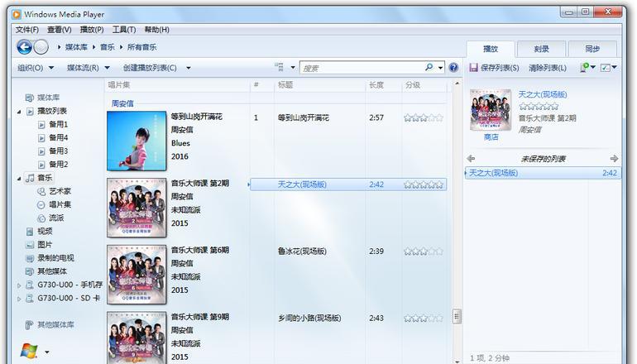Click the library list vertical scrollbar thumb
637x364 pixels.
457,317
